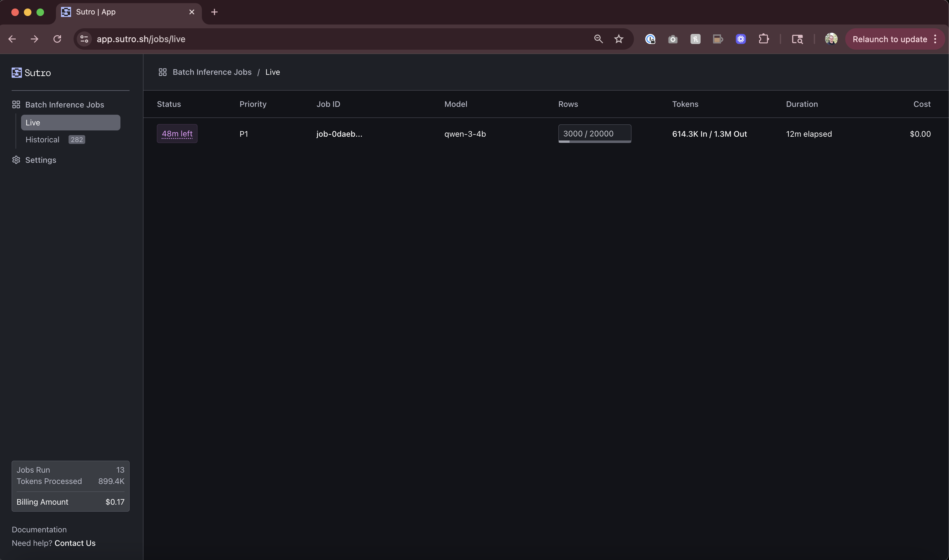Click the gray square extension icon

[695, 39]
